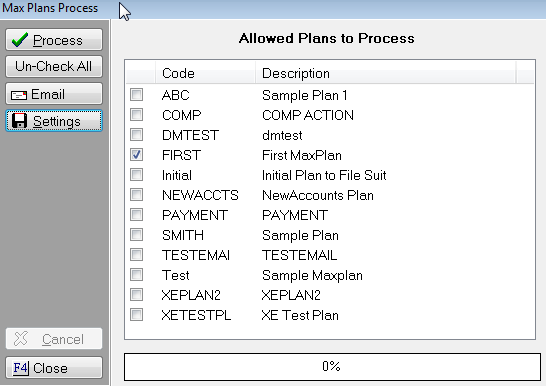Uncheck the FIRST plan checkbox
This screenshot has height=386, width=546.
[x=136, y=155]
